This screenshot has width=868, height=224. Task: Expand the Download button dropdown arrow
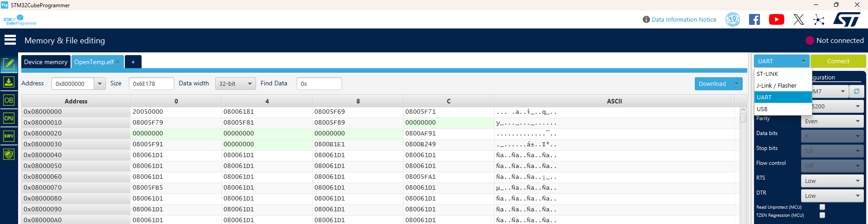(x=736, y=84)
